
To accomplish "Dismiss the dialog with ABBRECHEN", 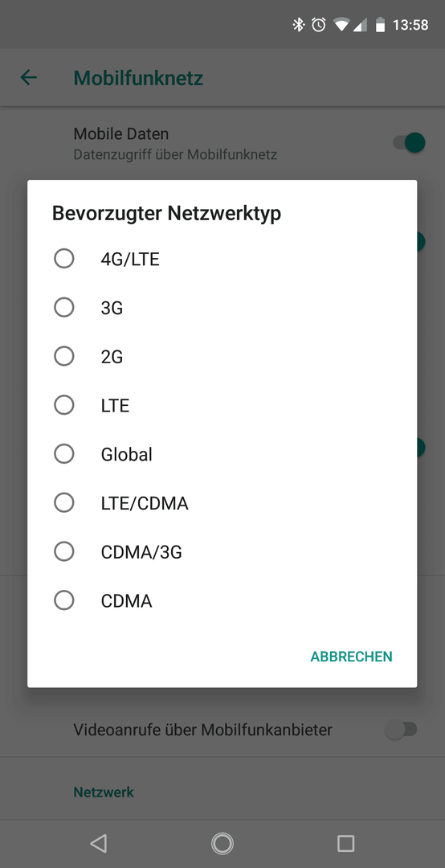I will tap(351, 657).
